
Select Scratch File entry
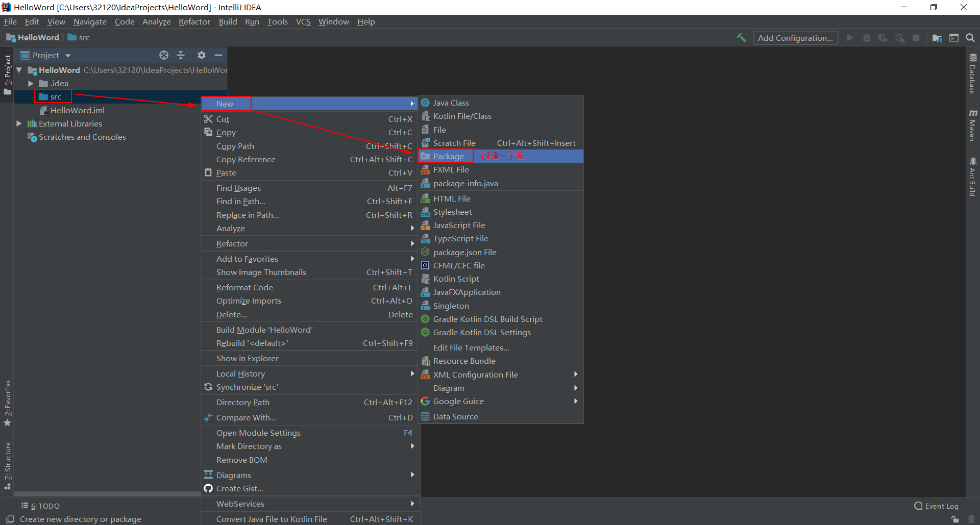coord(501,143)
